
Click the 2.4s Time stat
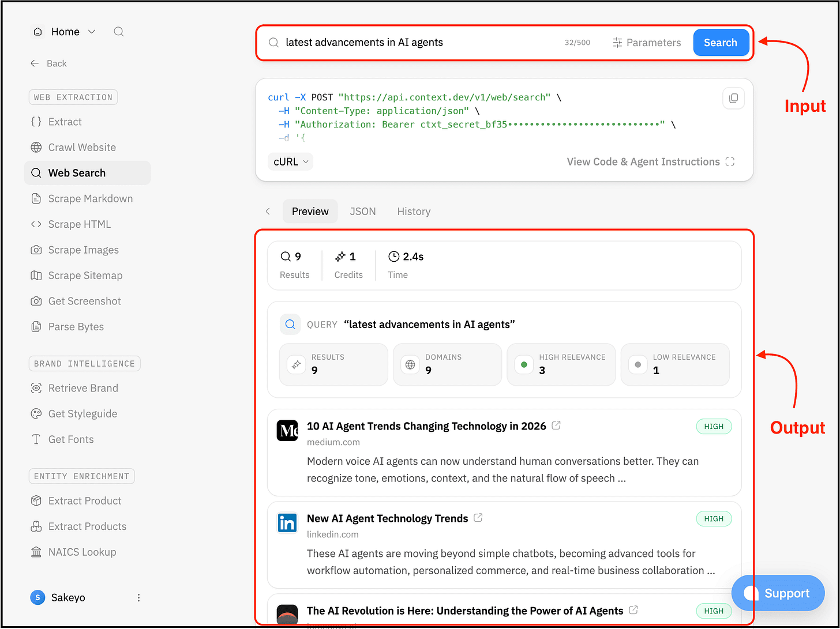click(x=406, y=265)
